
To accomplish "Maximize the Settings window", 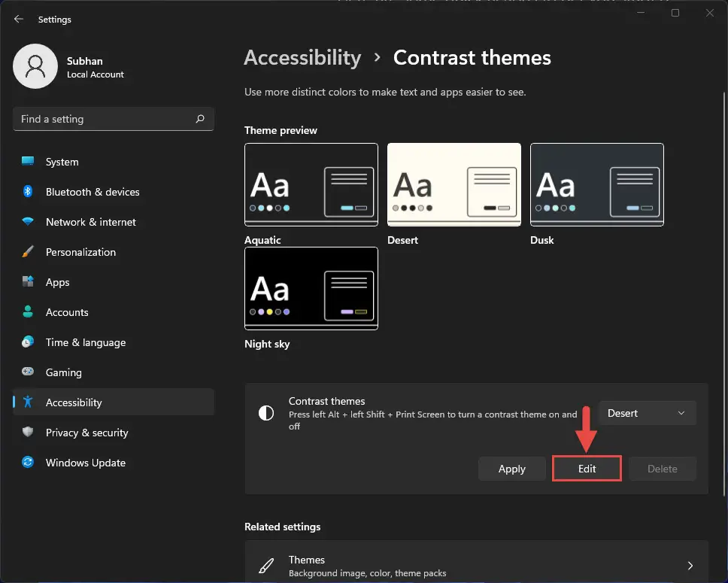I will click(675, 13).
